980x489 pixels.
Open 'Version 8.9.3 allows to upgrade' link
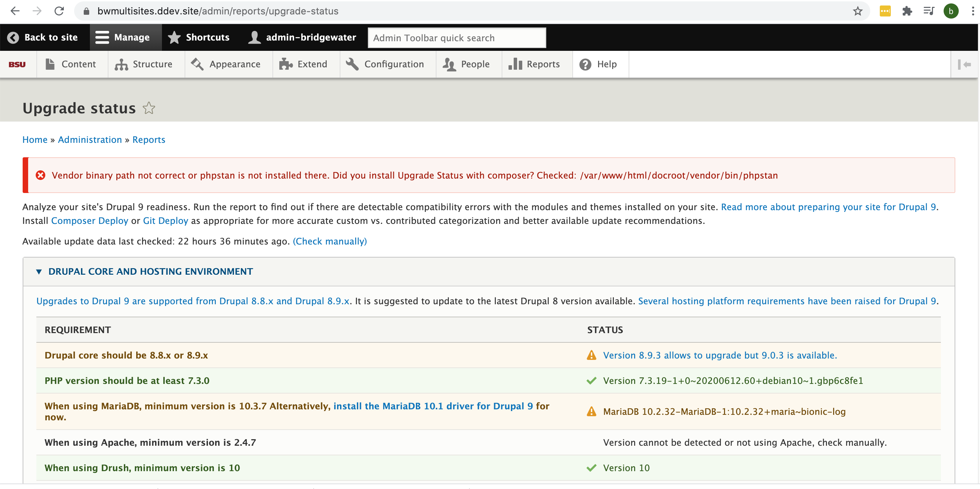[720, 355]
